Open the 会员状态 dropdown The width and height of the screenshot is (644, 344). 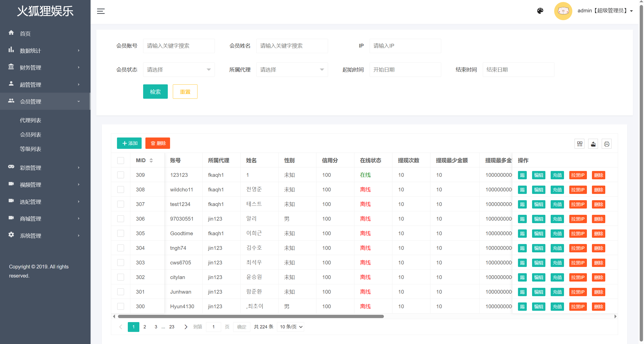[x=179, y=70]
